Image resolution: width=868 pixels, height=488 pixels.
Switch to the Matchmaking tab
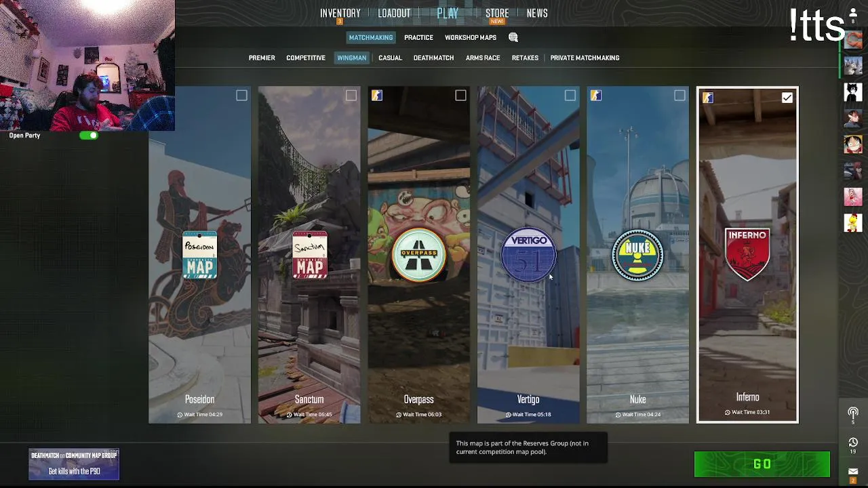pyautogui.click(x=371, y=37)
